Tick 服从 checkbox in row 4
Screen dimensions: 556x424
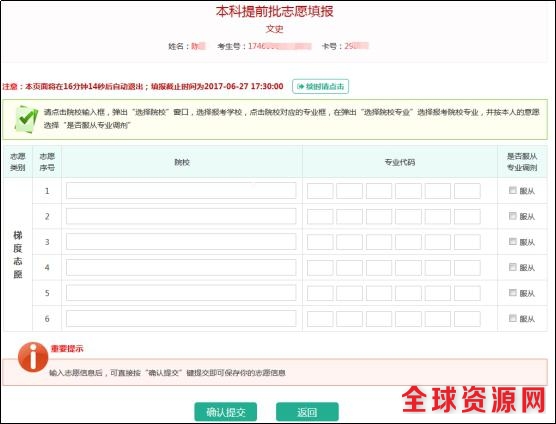512,267
